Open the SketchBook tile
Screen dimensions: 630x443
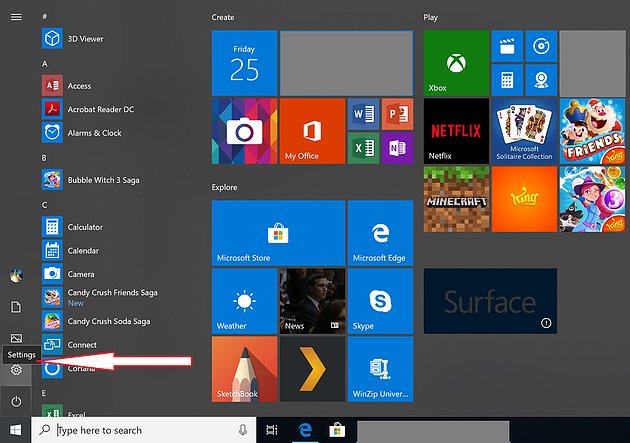244,369
